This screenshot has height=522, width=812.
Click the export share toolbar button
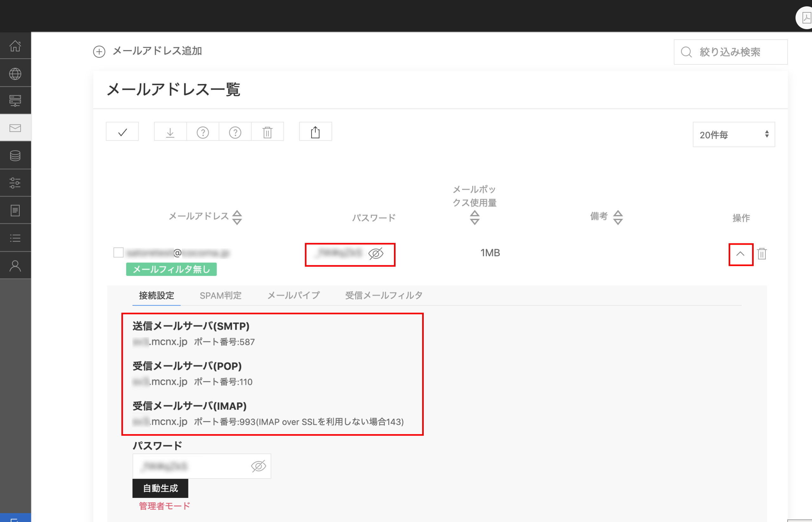pos(315,132)
